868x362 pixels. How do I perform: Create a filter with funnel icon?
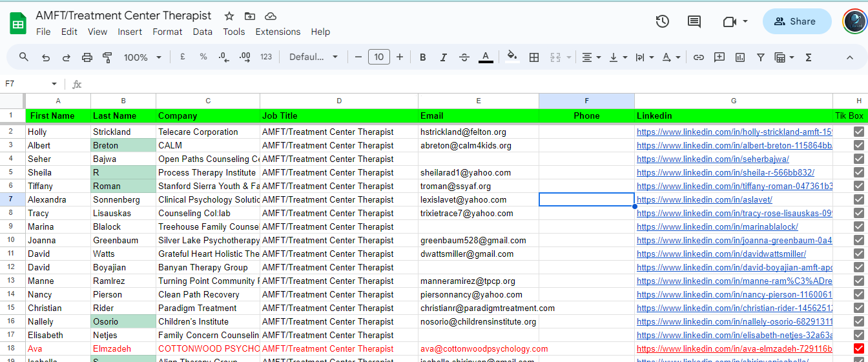tap(761, 57)
